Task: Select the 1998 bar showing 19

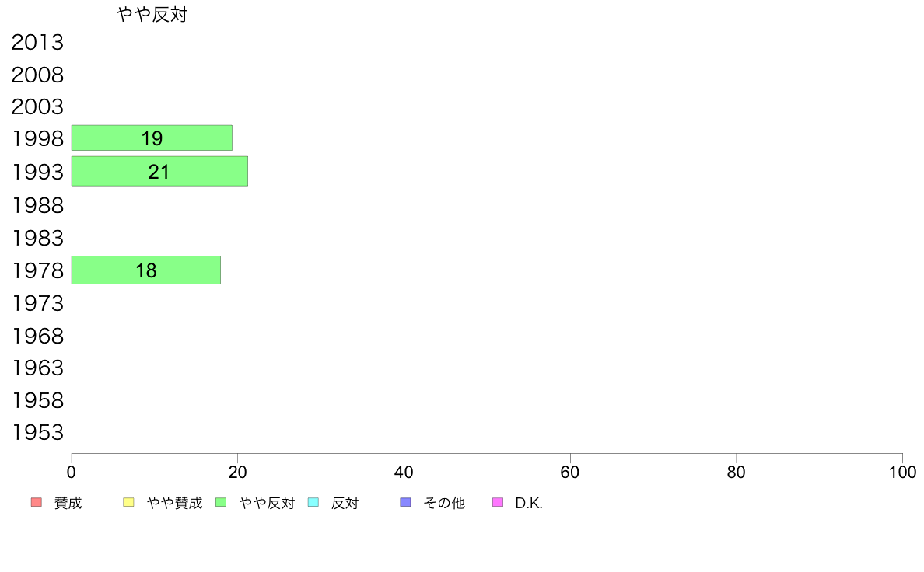Action: [x=152, y=138]
